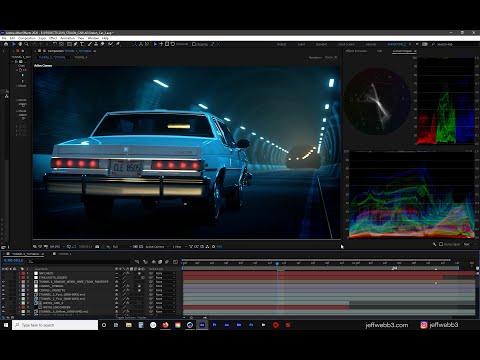Hide layer 10 using its eye icon
The image size is (480, 360).
pos(3,312)
